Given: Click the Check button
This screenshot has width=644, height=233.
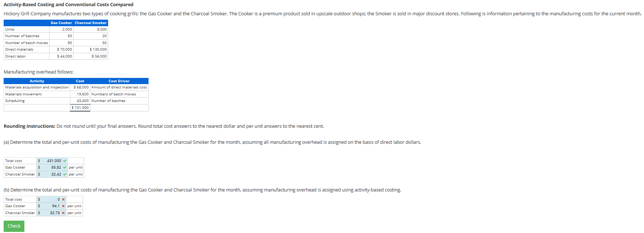Looking at the screenshot, I should click(x=14, y=226).
